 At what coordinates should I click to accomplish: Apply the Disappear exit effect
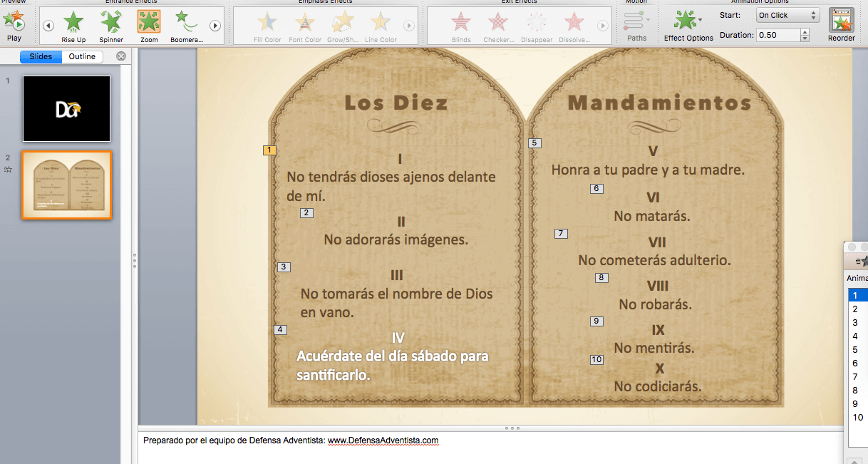pos(537,26)
